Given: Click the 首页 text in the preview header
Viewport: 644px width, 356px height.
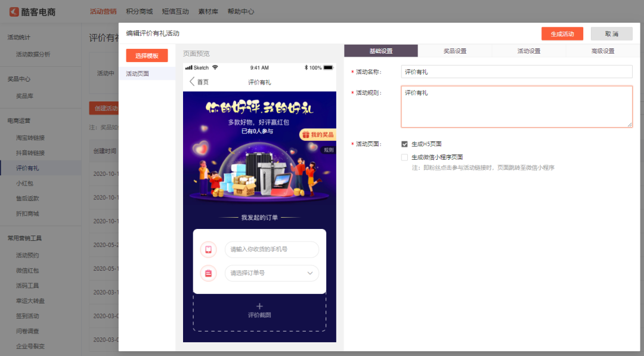Looking at the screenshot, I should [x=203, y=82].
